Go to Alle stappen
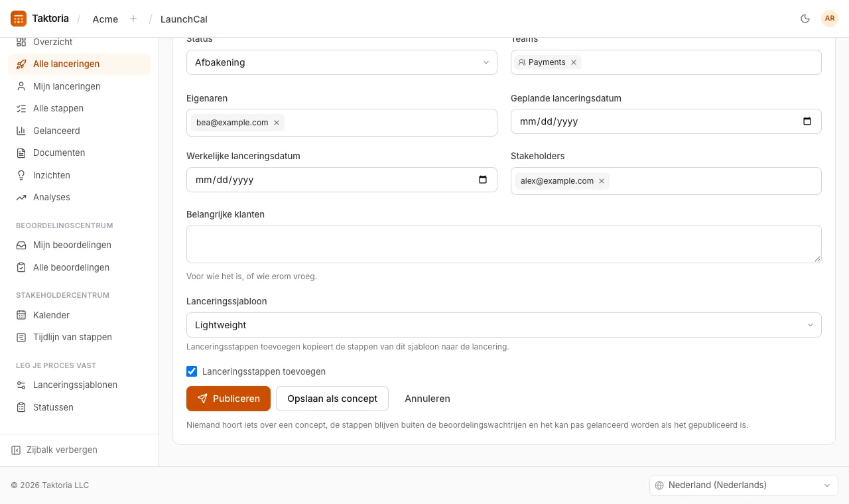The height and width of the screenshot is (504, 849). (80, 109)
